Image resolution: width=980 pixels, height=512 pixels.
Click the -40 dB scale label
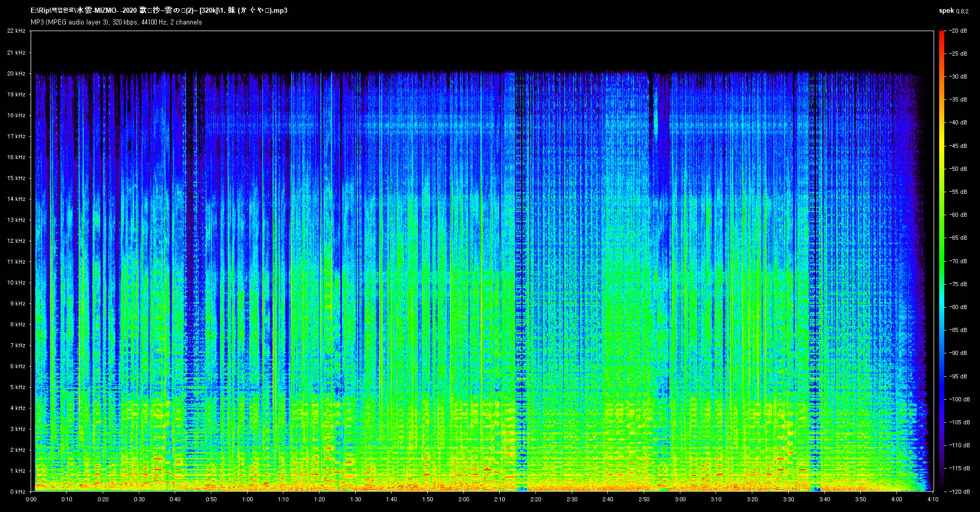pyautogui.click(x=959, y=122)
